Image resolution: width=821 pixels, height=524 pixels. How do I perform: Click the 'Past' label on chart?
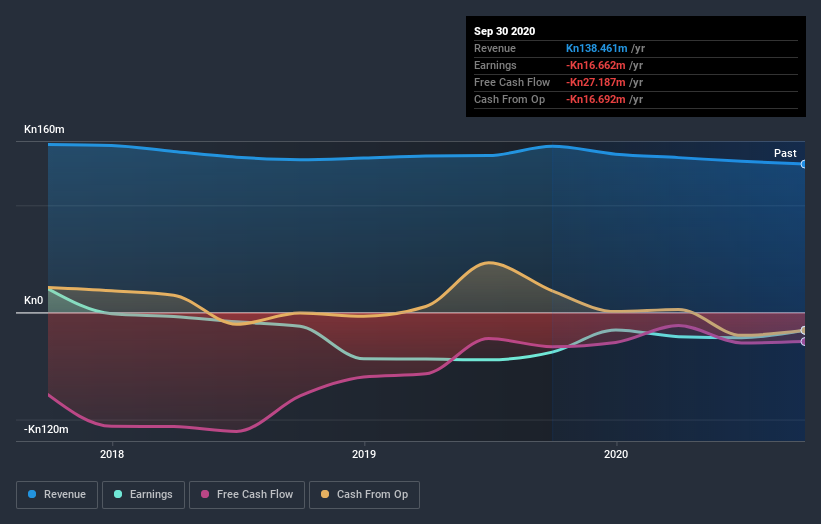[x=785, y=153]
